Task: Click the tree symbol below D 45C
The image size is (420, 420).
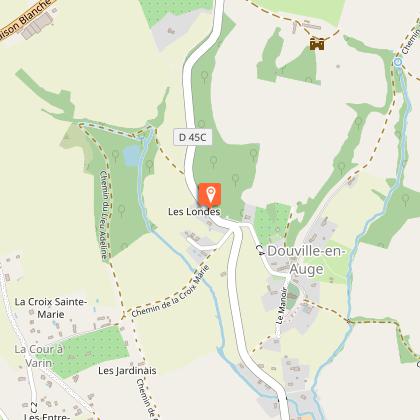Action: tap(213, 162)
